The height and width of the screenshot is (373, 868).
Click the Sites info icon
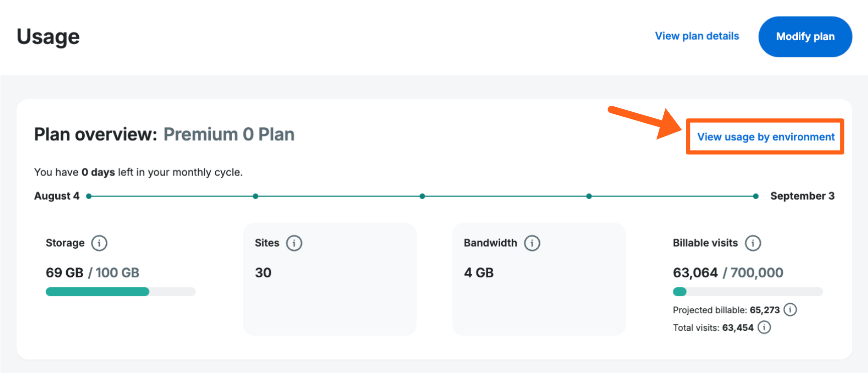click(294, 243)
